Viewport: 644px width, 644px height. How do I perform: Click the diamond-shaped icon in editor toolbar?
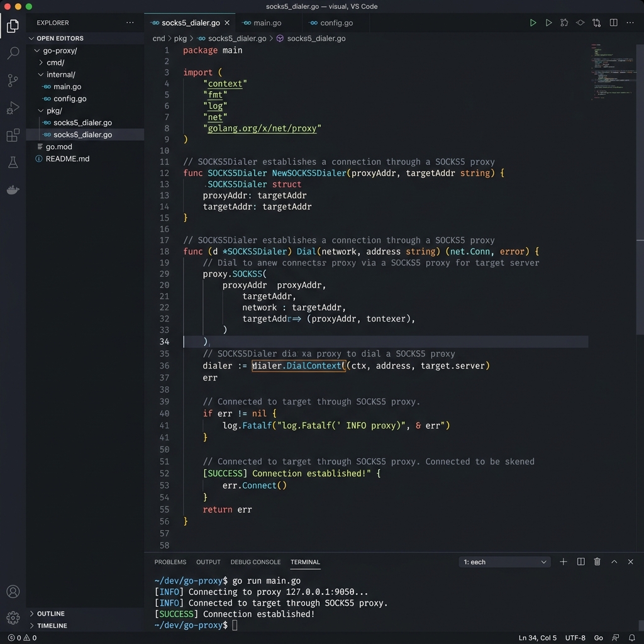pyautogui.click(x=580, y=23)
